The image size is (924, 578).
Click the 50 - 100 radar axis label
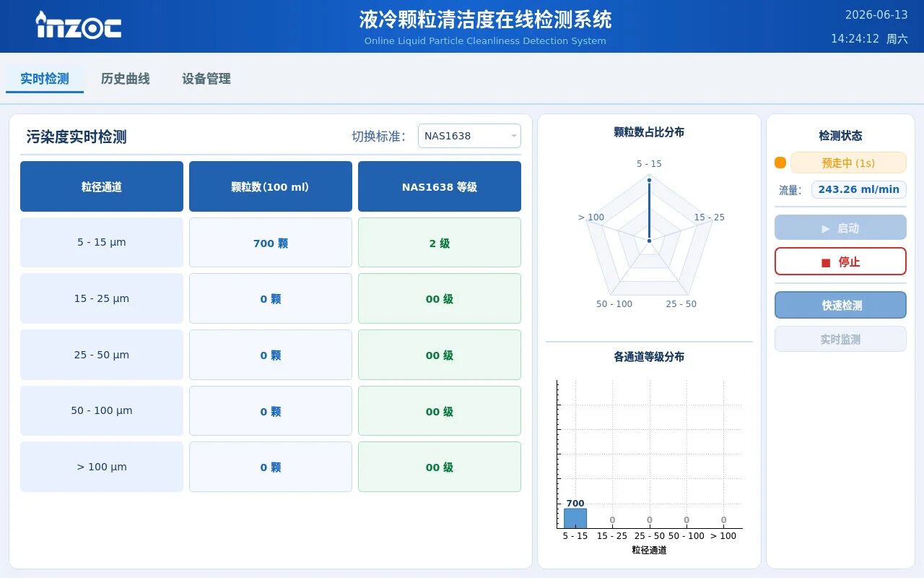pos(614,304)
